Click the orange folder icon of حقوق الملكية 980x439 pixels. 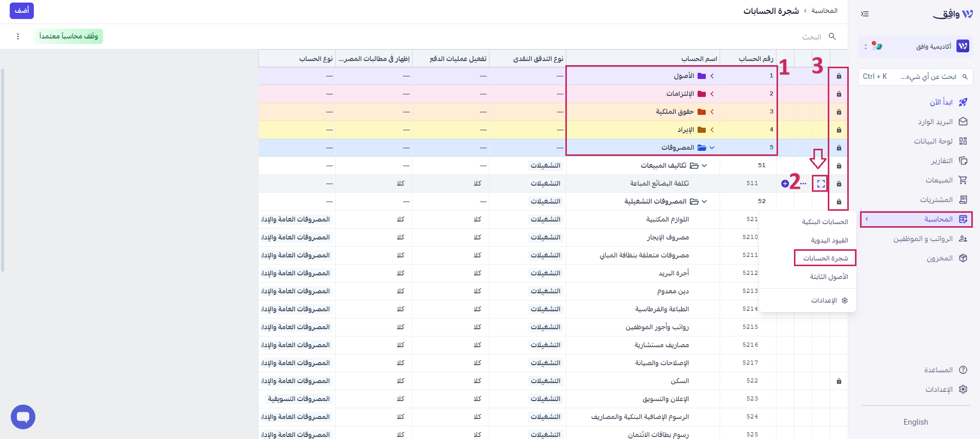click(702, 112)
